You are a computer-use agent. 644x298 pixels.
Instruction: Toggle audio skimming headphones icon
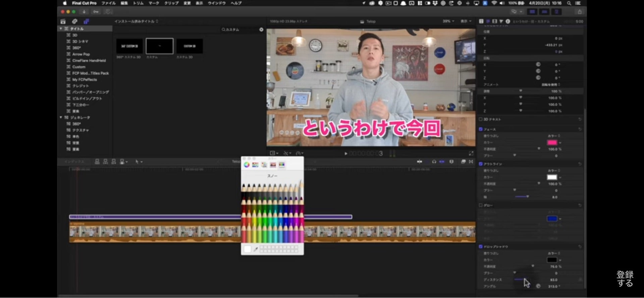pos(434,162)
